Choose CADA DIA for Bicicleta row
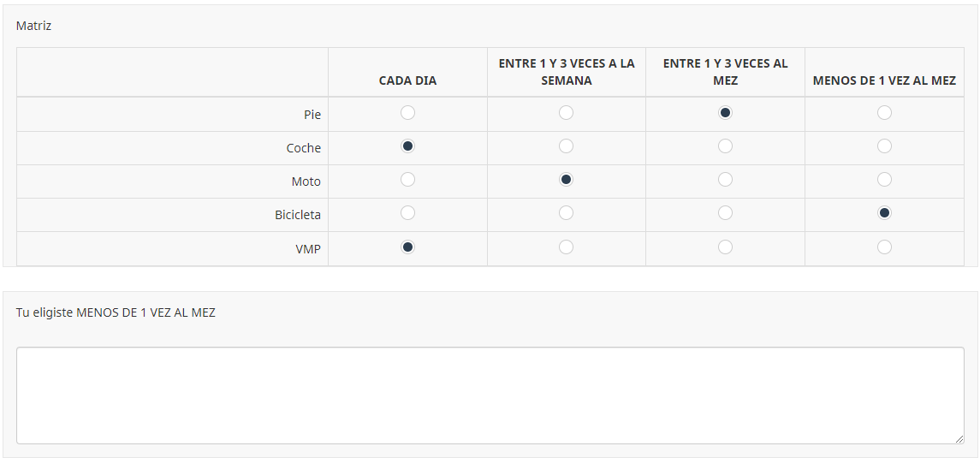980x458 pixels. pyautogui.click(x=408, y=213)
